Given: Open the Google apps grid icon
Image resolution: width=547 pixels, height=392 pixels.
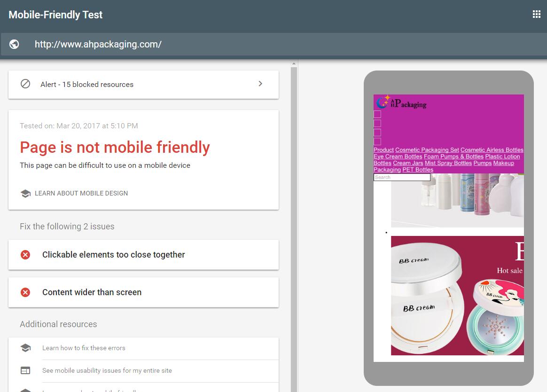Looking at the screenshot, I should (x=537, y=14).
